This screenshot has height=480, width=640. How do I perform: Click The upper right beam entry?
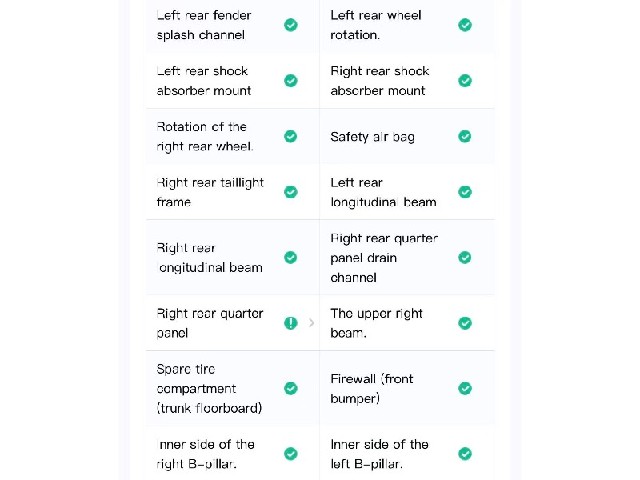pos(407,323)
